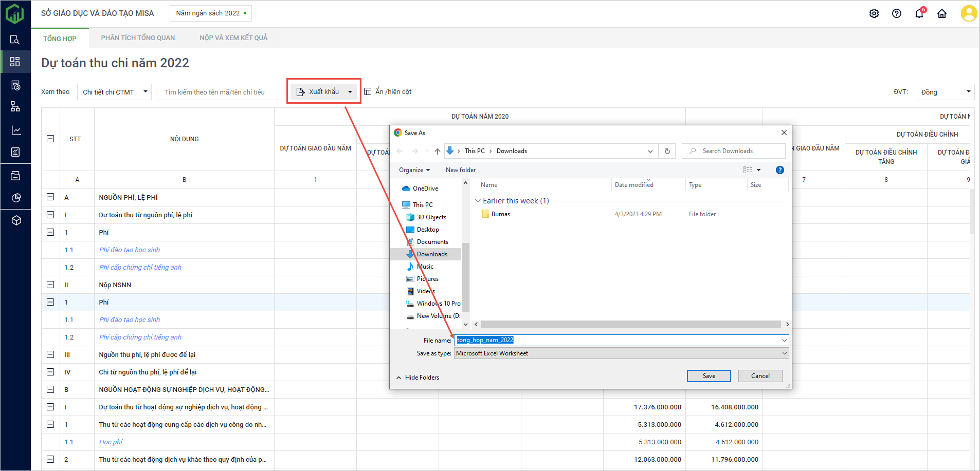
Task: Switch to Phân tích tổng quan tab
Action: [138, 38]
